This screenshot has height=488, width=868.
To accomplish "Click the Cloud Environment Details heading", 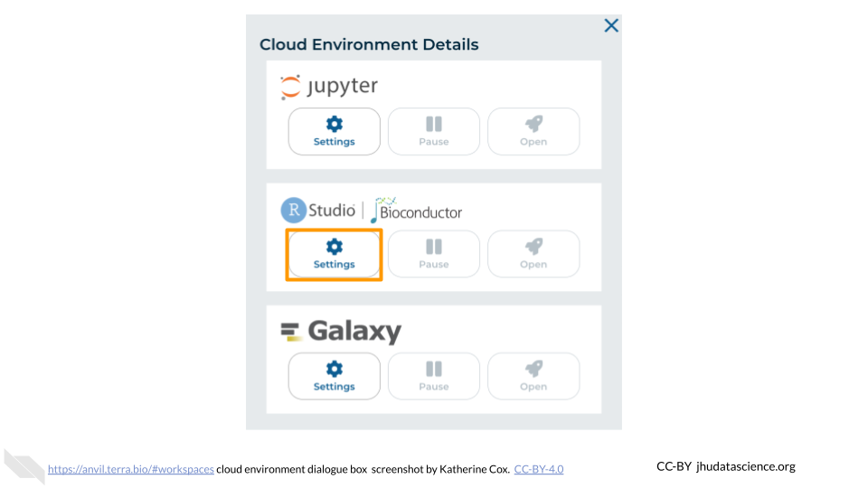I will pyautogui.click(x=369, y=44).
